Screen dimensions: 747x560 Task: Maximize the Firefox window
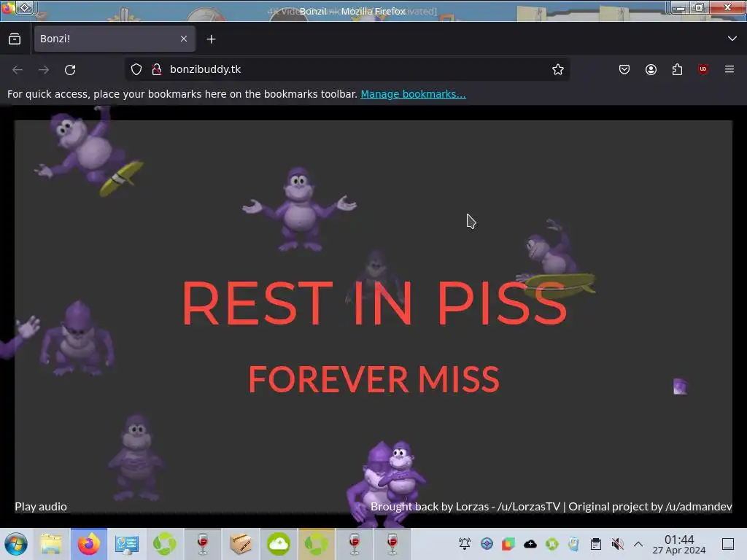[x=700, y=7]
